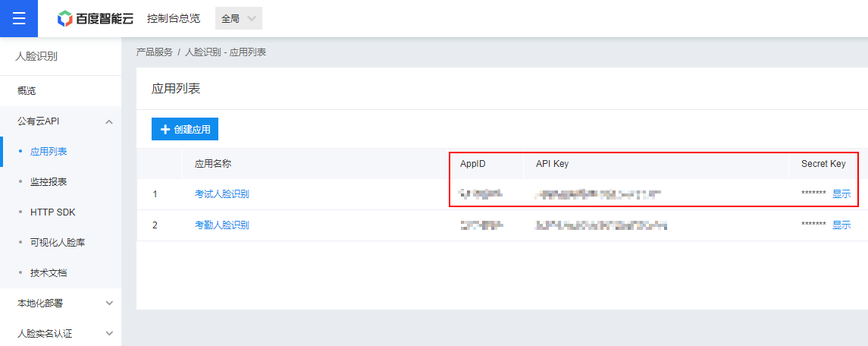Open 监控报表 in the sidebar
Screen dimensions: 868x346
(49, 182)
